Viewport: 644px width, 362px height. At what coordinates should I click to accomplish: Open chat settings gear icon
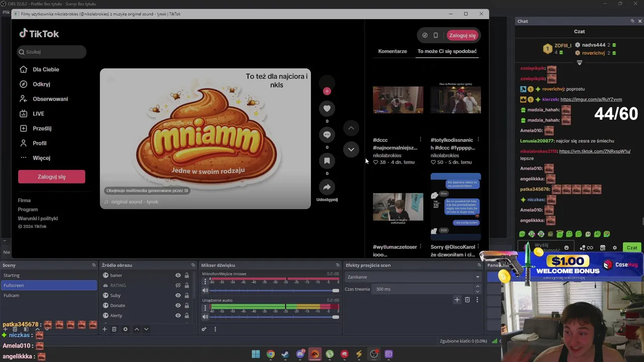pos(614,247)
